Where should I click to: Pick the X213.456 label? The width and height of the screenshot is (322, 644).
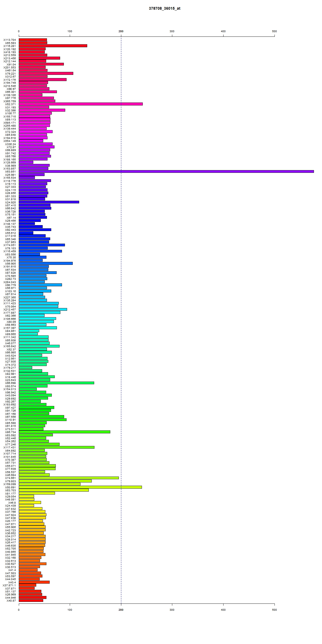(x=10, y=58)
